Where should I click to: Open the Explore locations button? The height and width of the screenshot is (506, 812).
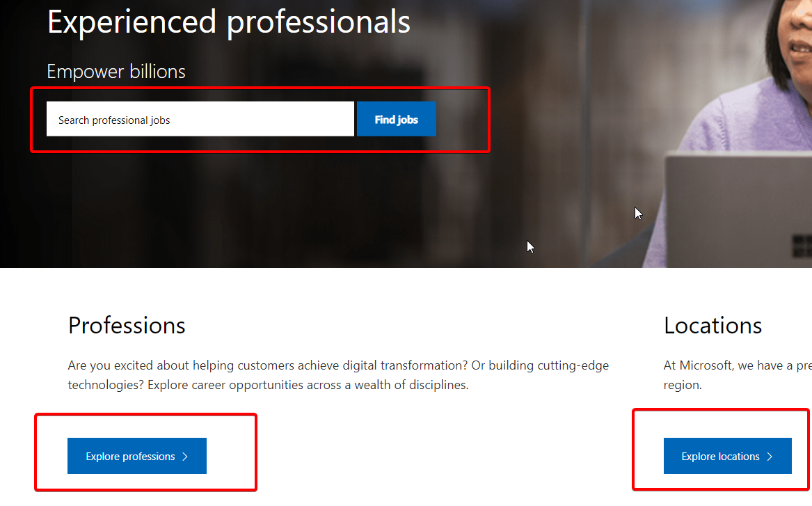tap(727, 456)
